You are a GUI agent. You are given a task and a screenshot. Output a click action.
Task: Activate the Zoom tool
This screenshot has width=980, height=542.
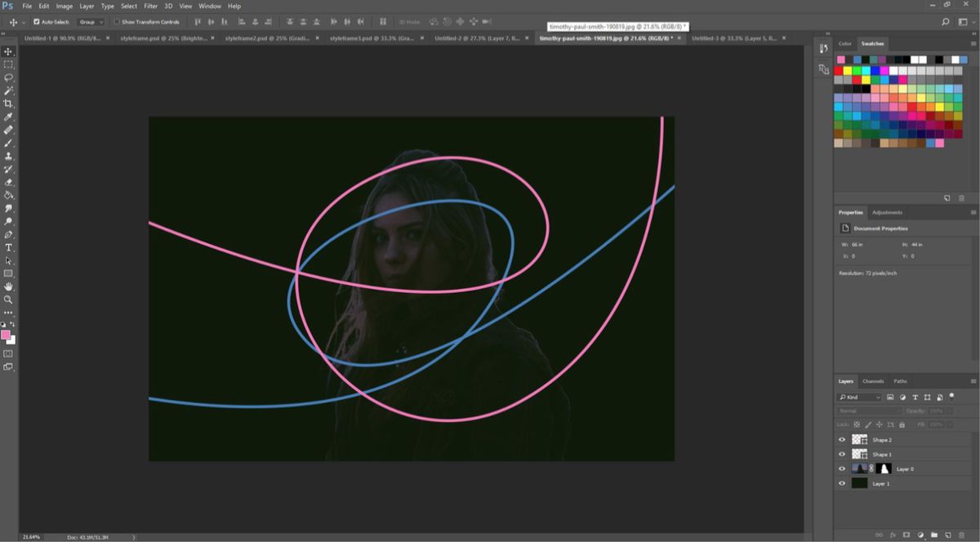(x=9, y=298)
